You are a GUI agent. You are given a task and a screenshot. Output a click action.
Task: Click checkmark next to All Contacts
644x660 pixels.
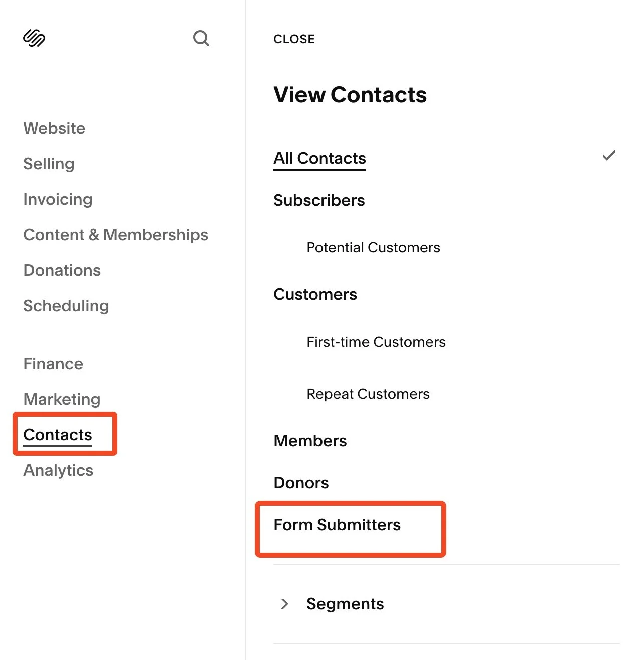click(x=608, y=156)
